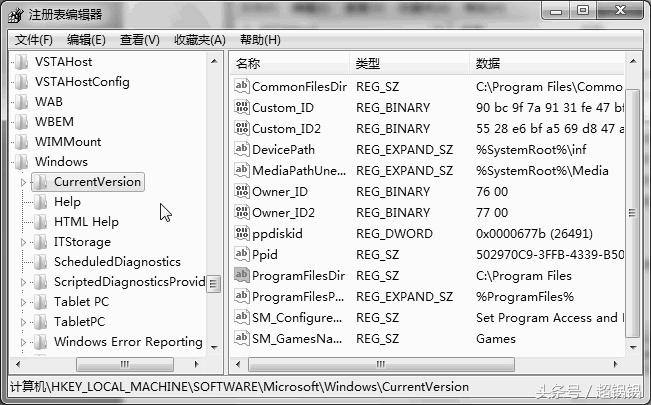Click data cell C:\Program Files
The height and width of the screenshot is (405, 651).
point(524,275)
